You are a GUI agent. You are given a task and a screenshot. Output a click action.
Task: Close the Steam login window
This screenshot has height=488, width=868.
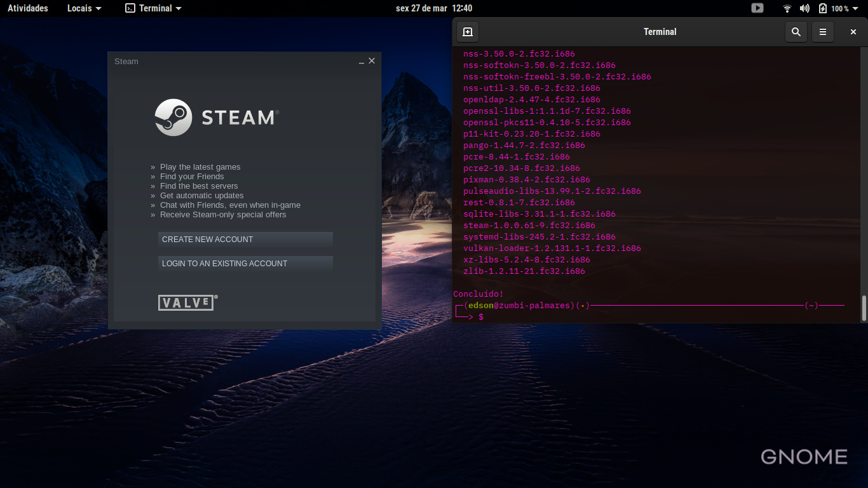pos(372,61)
